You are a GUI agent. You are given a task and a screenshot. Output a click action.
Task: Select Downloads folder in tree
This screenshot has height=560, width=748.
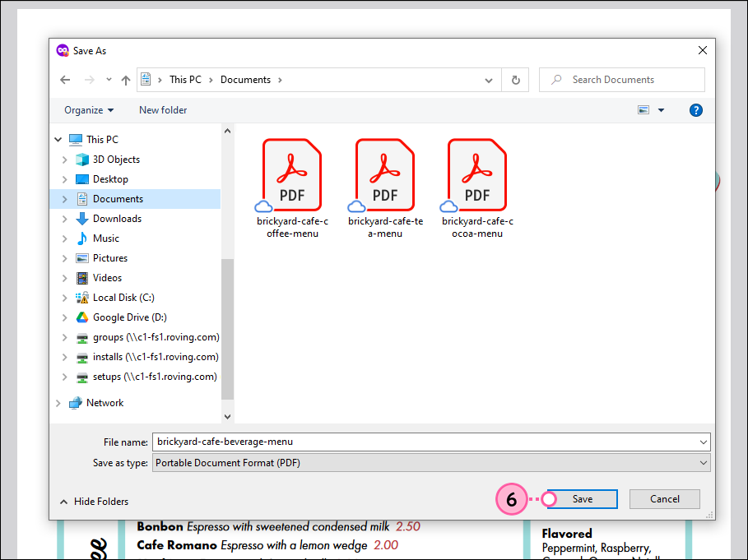(x=117, y=219)
